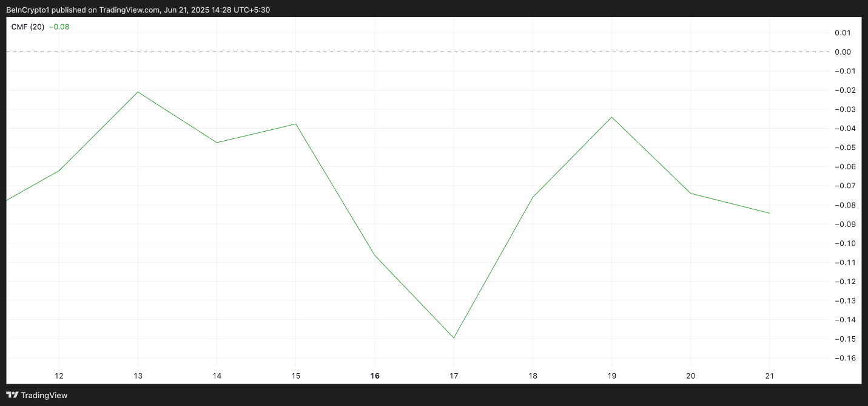Click the CMF peak near −0.02
Viewport: 868px width, 406px height.
pyautogui.click(x=137, y=92)
